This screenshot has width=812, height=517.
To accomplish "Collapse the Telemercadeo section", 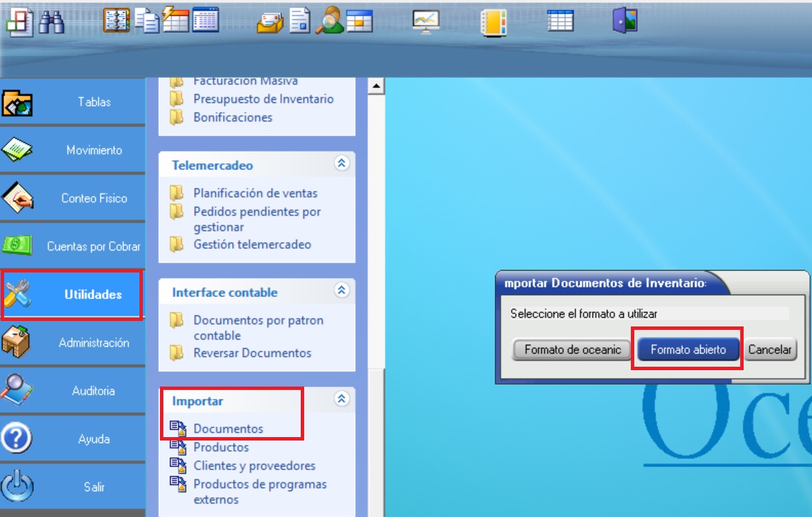I will [x=342, y=163].
